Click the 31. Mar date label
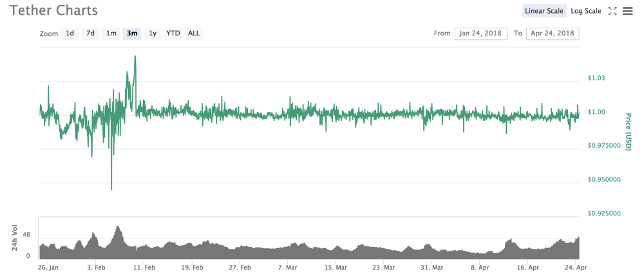644x279 pixels. pyautogui.click(x=431, y=268)
